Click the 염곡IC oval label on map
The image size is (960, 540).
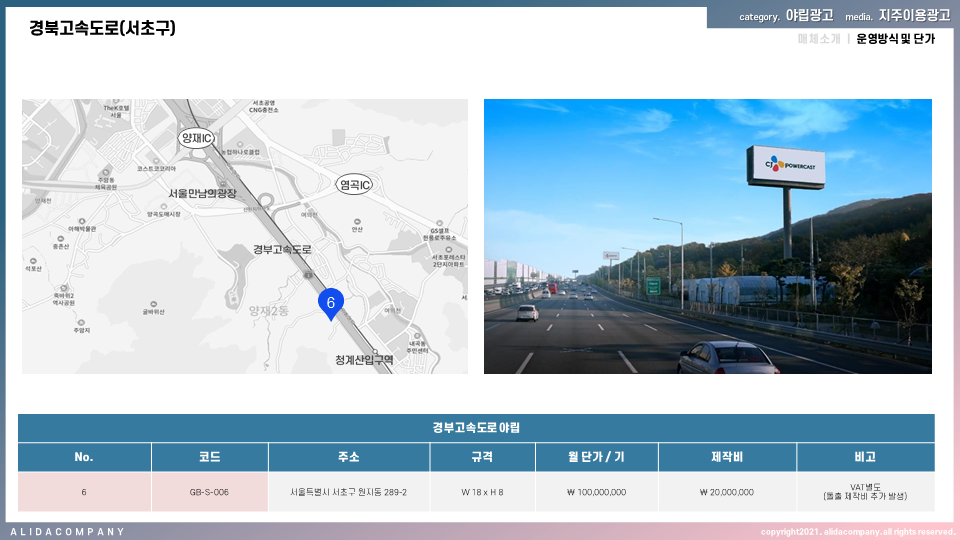point(354,185)
